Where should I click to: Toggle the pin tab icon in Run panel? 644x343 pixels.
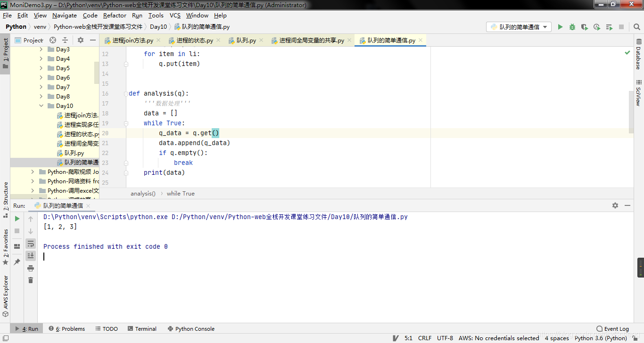(17, 261)
